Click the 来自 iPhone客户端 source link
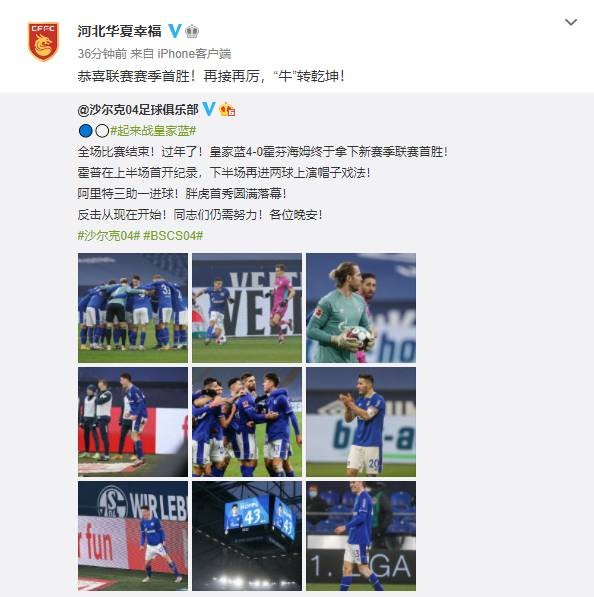594x597 pixels. (x=180, y=54)
